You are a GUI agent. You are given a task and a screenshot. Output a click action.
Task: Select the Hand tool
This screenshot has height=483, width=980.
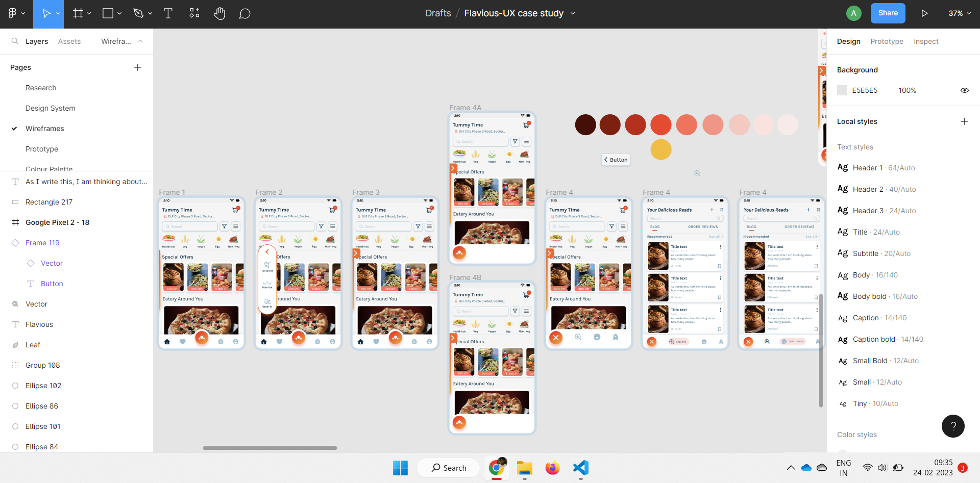tap(219, 14)
